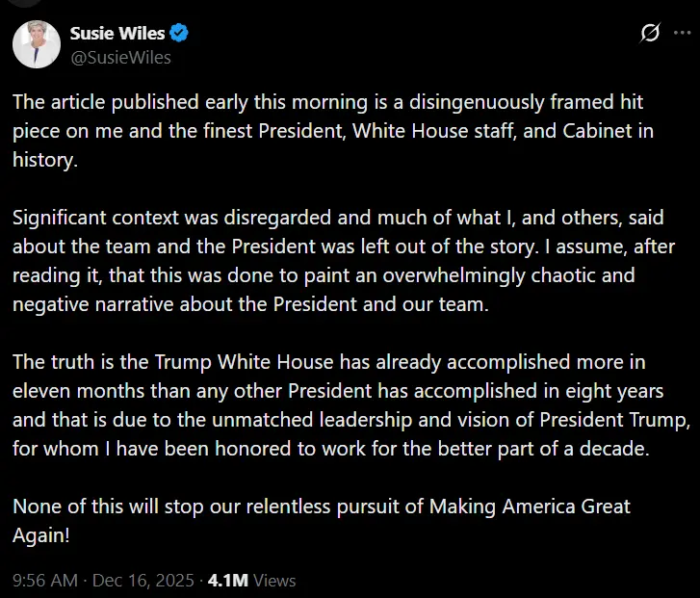Open the three-dot More options menu
This screenshot has width=700, height=598.
click(x=684, y=34)
